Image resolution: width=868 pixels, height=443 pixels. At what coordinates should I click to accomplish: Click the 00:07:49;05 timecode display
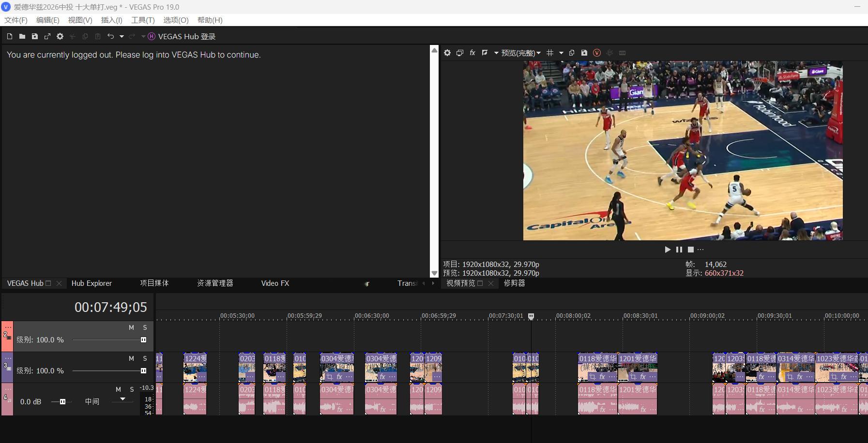pos(110,307)
